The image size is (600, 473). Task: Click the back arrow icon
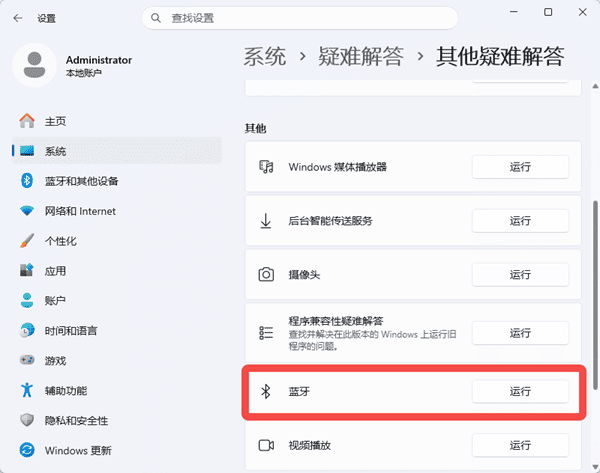click(18, 18)
